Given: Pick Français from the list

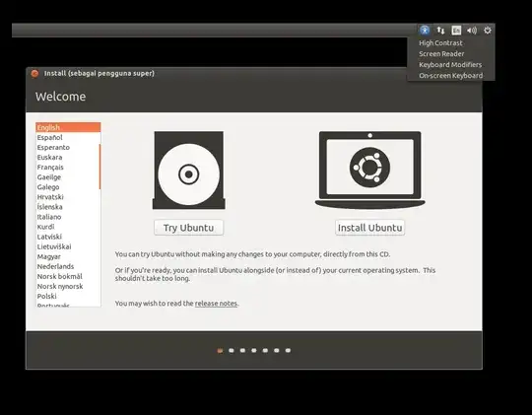Looking at the screenshot, I should click(x=68, y=168).
